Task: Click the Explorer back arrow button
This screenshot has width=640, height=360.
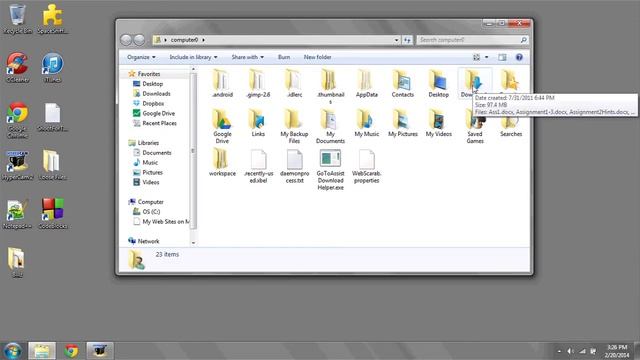Action: [126, 40]
